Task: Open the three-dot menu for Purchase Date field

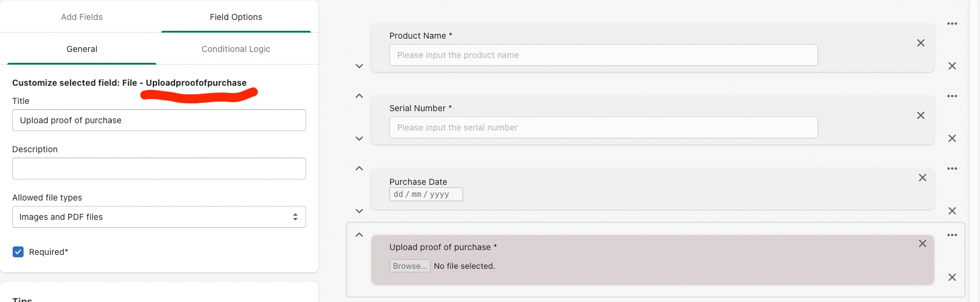Action: [x=952, y=169]
